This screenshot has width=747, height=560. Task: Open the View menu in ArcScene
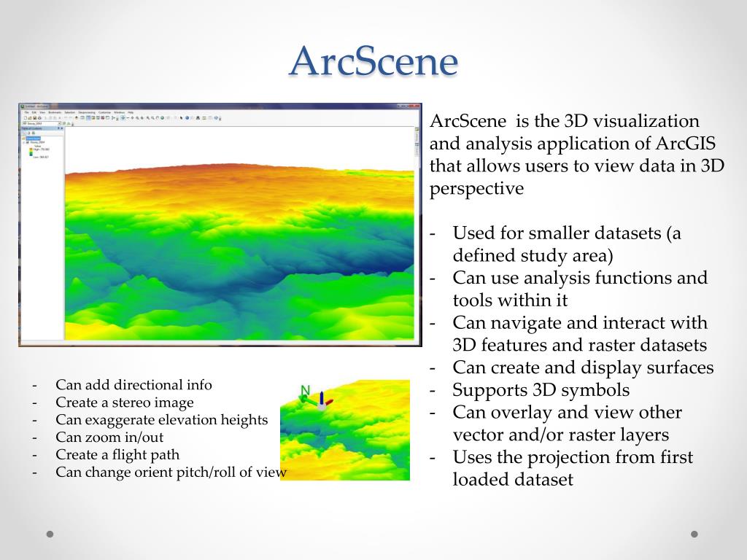pyautogui.click(x=42, y=112)
